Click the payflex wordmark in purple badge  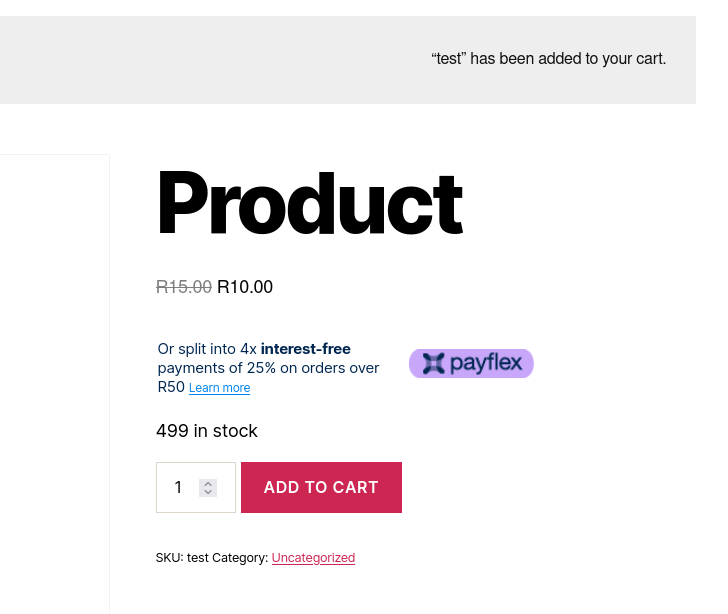point(486,363)
